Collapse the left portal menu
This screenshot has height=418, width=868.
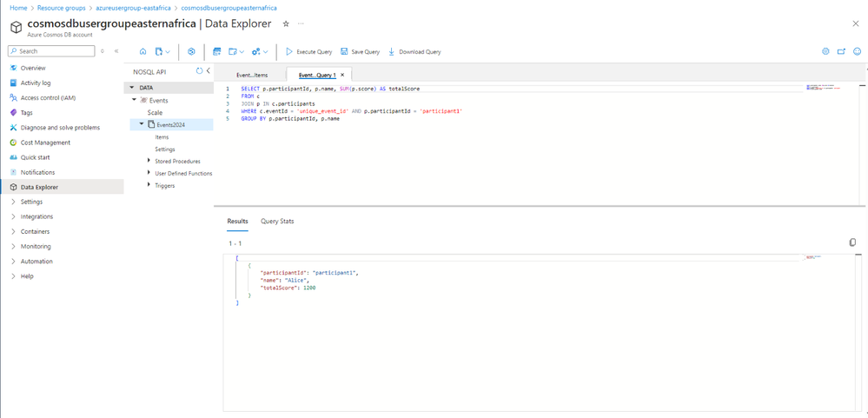116,51
